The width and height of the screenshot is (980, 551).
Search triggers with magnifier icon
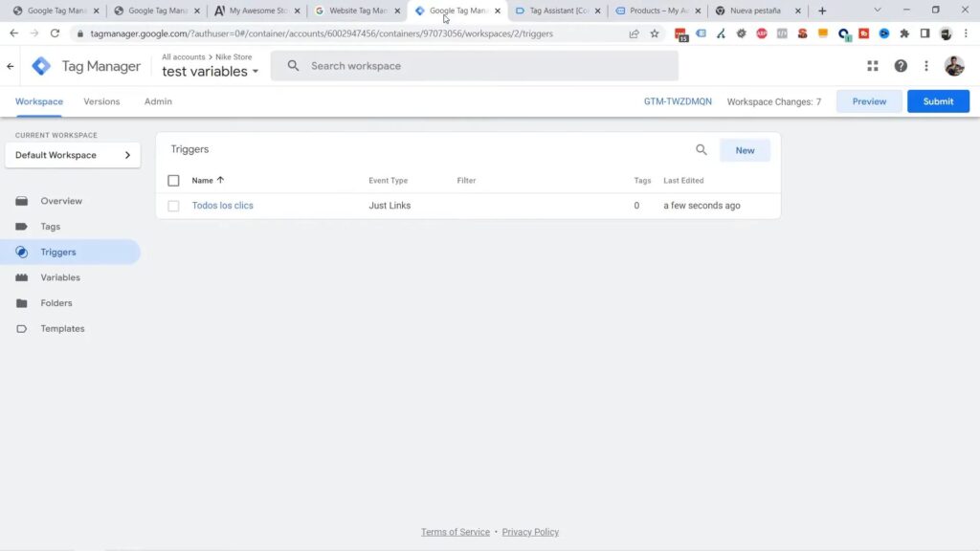click(x=702, y=150)
